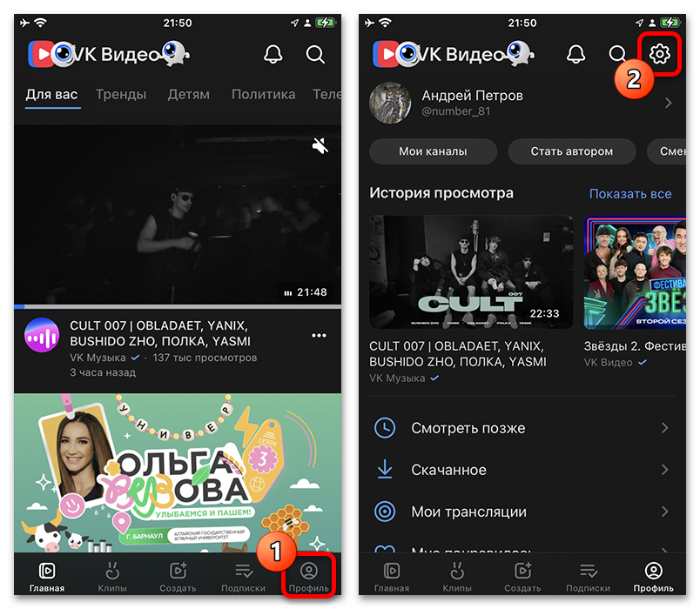Tap Создать in profile screen bottom bar
Viewport: 700px width, 609px height.
pyautogui.click(x=522, y=578)
